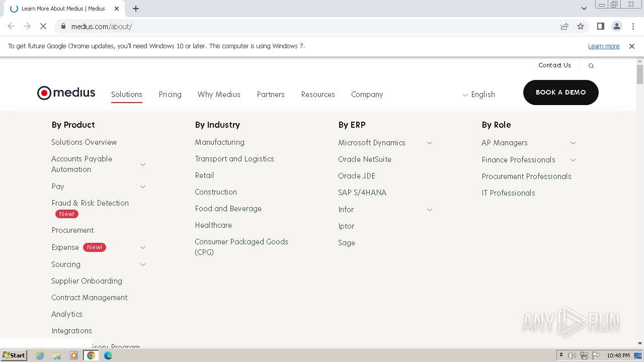Viewport: 644px width, 362px height.
Task: Open Chrome profile avatar icon
Action: 616,26
